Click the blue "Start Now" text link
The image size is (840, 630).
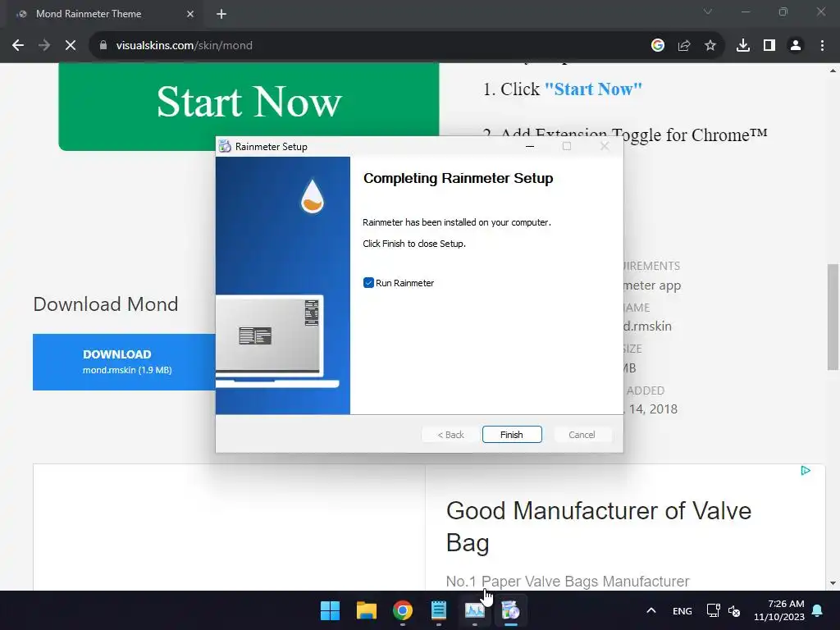[593, 89]
